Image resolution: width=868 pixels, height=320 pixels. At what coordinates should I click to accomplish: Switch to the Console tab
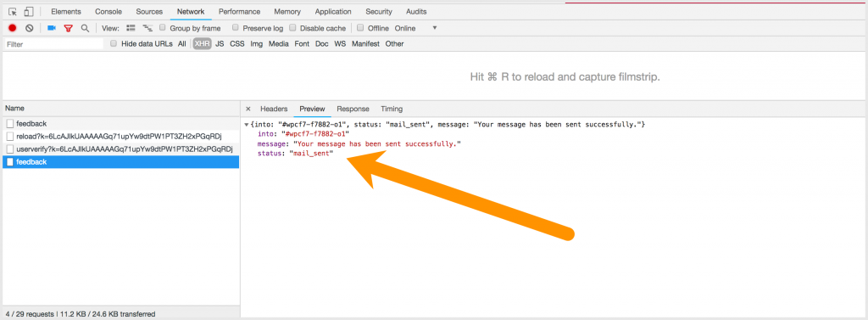108,12
